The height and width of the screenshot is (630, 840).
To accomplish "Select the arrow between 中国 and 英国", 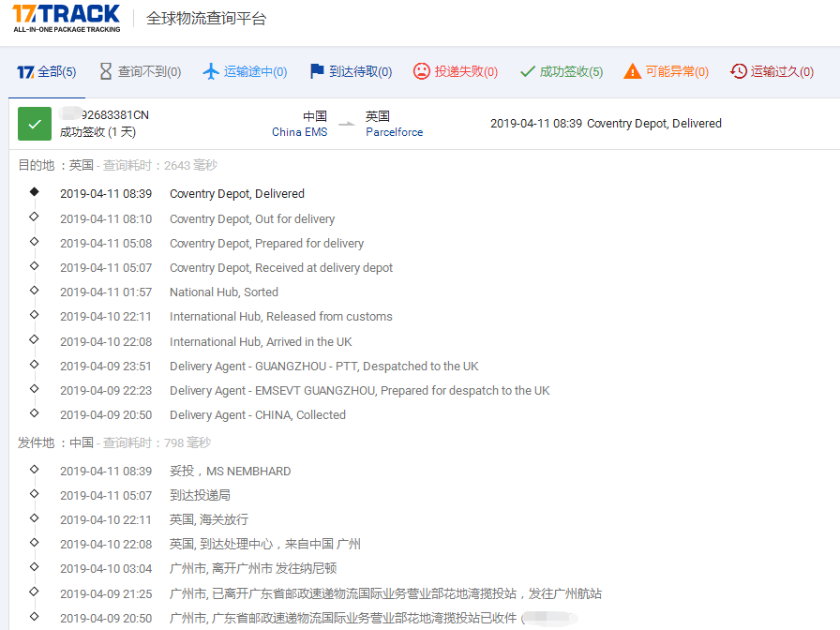I will pyautogui.click(x=345, y=123).
